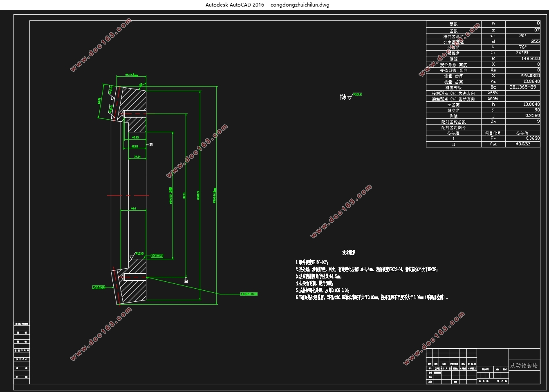This screenshot has height=392, width=549.
Task: Select the 轴交角 row label
Action: click(454, 110)
